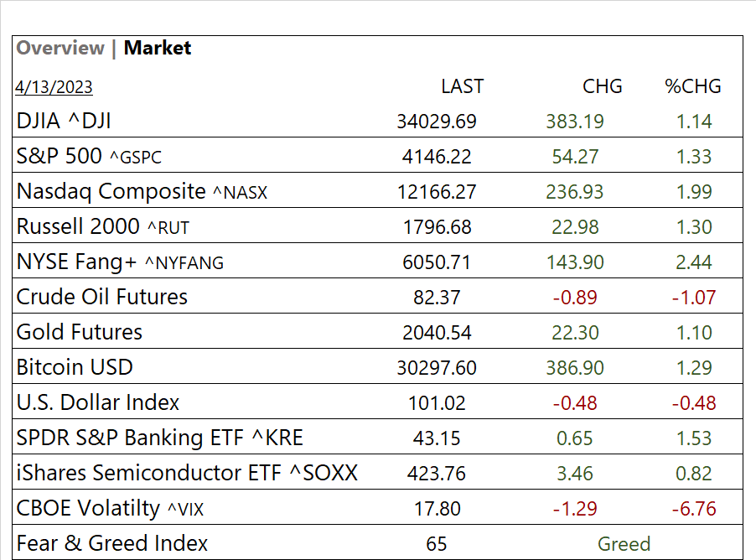
Task: Open Crude Oil Futures entry
Action: (x=101, y=298)
